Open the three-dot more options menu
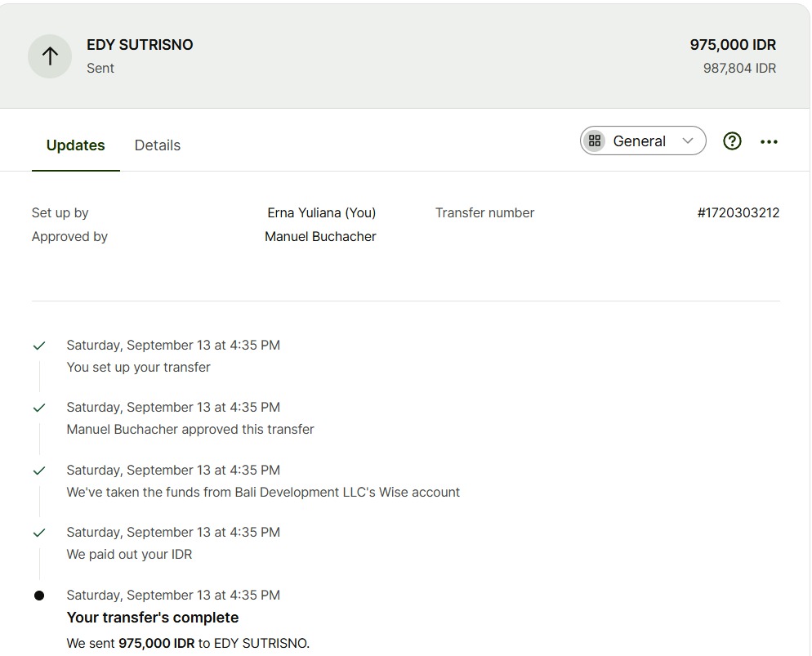Screen dimensions: 812x656 coord(769,141)
